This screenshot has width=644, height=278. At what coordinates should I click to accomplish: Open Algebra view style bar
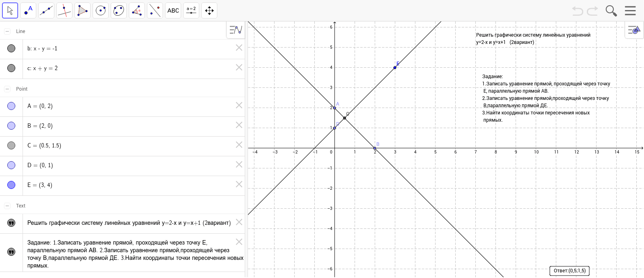[235, 30]
